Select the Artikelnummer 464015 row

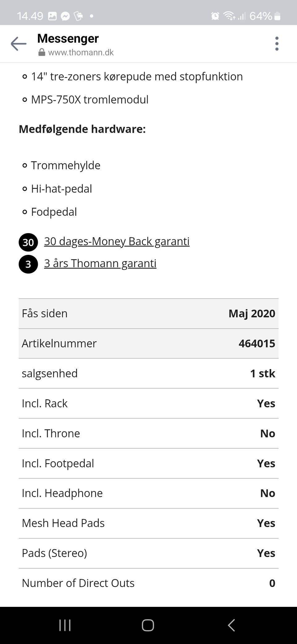[x=148, y=343]
